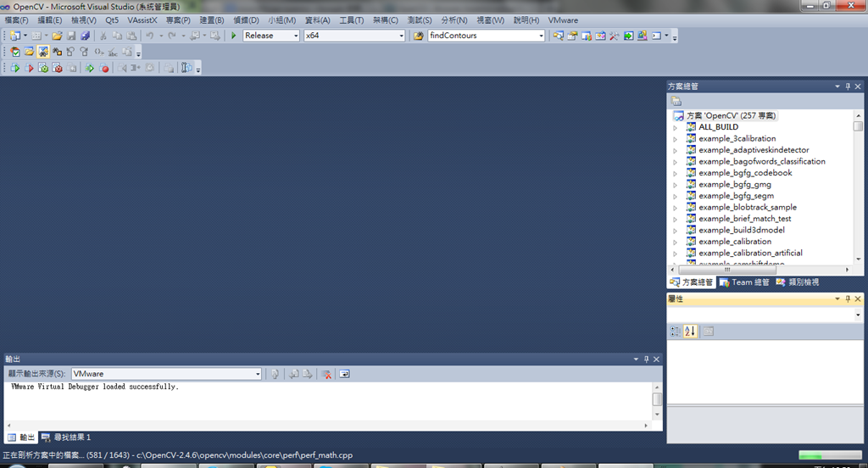This screenshot has height=468, width=868.
Task: Toggle auto-hide pin on Solution Explorer panel
Action: [x=848, y=86]
